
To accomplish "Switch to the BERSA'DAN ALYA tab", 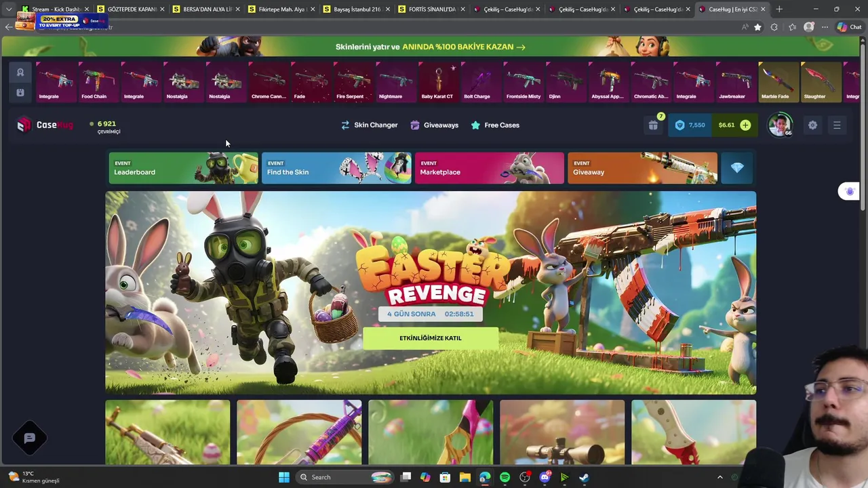I will 205,9.
